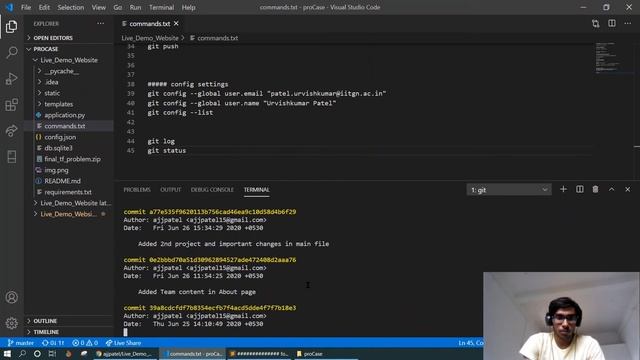Click Live_Demo_Website breadcrumb in editor
This screenshot has height=360, width=640.
tap(150, 38)
